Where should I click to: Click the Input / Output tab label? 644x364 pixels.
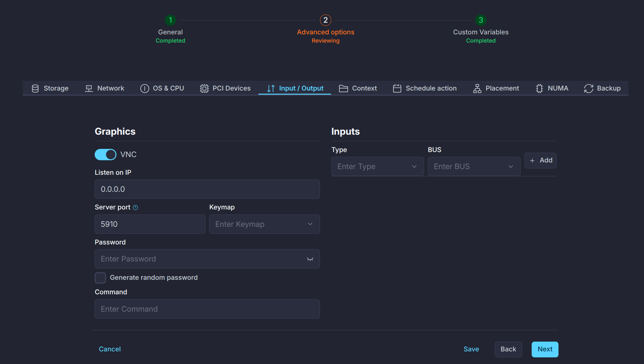click(301, 88)
